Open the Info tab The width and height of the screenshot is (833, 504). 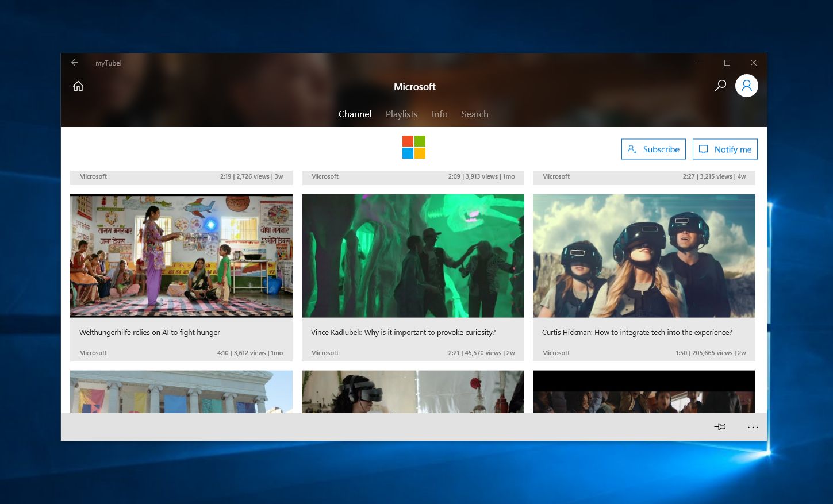point(439,114)
